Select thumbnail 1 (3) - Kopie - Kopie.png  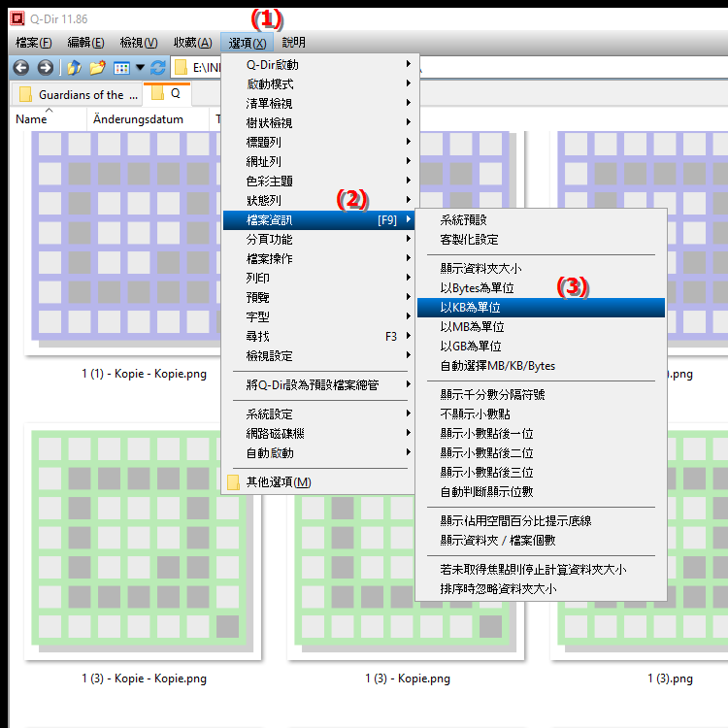coord(143,542)
